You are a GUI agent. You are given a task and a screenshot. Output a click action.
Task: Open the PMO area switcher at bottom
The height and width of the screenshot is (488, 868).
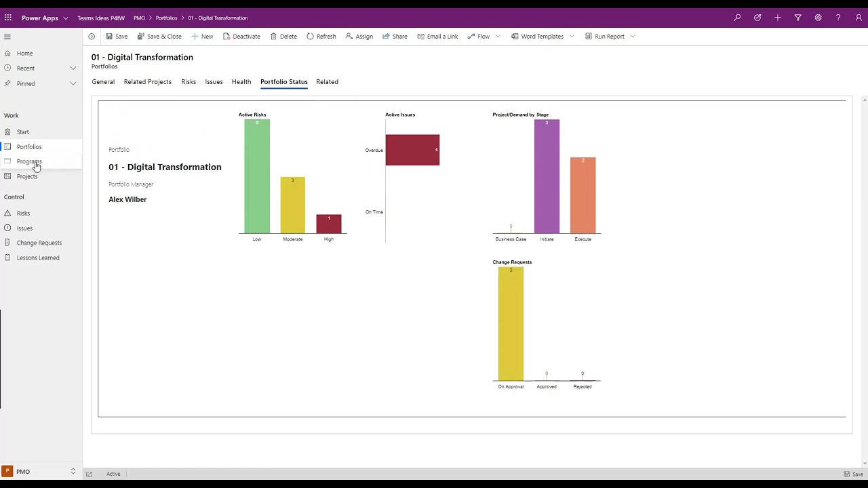[x=41, y=472]
